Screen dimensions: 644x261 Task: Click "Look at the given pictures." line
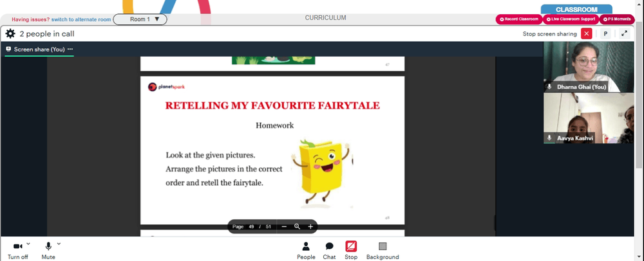211,156
